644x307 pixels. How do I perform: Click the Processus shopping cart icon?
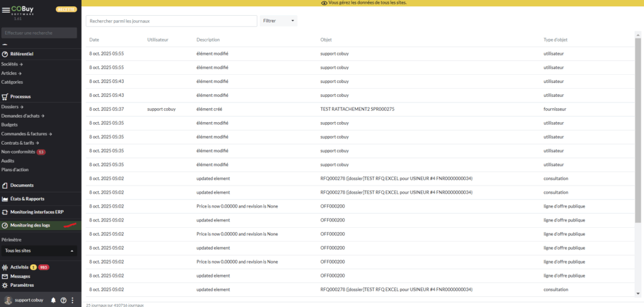click(5, 96)
